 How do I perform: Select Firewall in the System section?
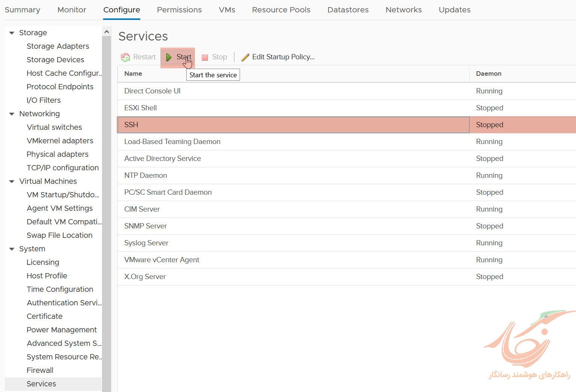pos(40,370)
